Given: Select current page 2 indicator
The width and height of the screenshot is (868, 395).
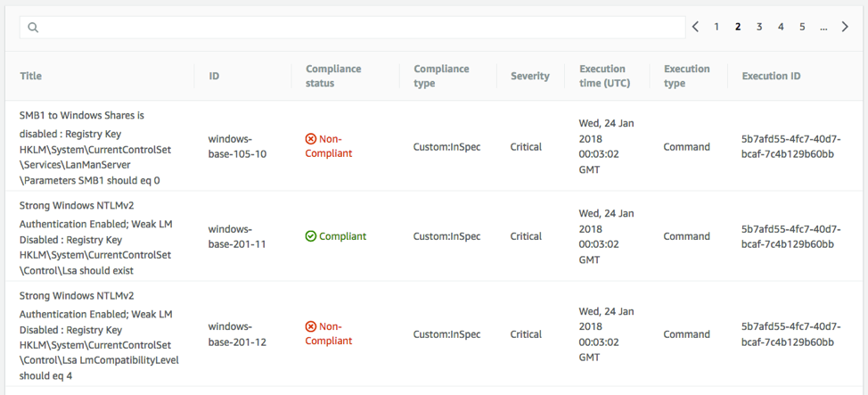Looking at the screenshot, I should 738,27.
